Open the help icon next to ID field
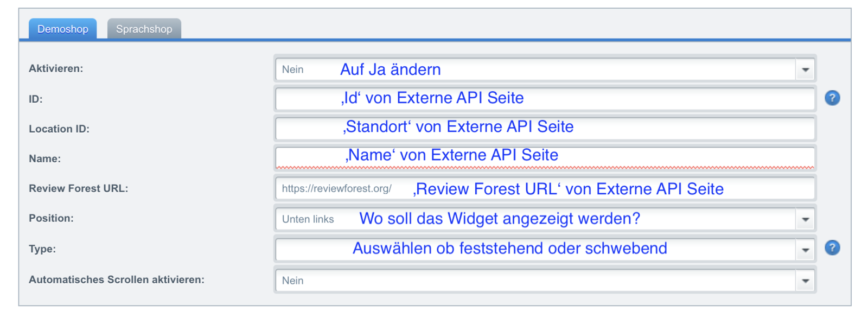Image resolution: width=868 pixels, height=311 pixels. pyautogui.click(x=832, y=98)
